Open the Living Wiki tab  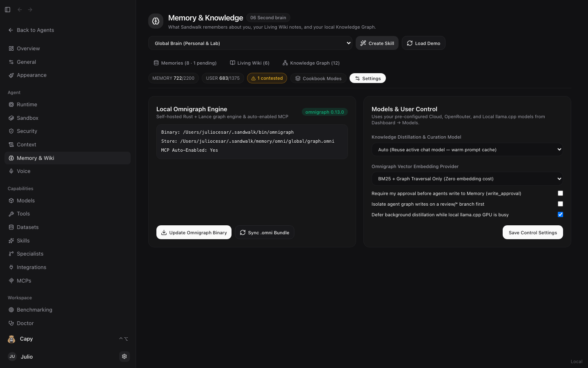tap(249, 63)
